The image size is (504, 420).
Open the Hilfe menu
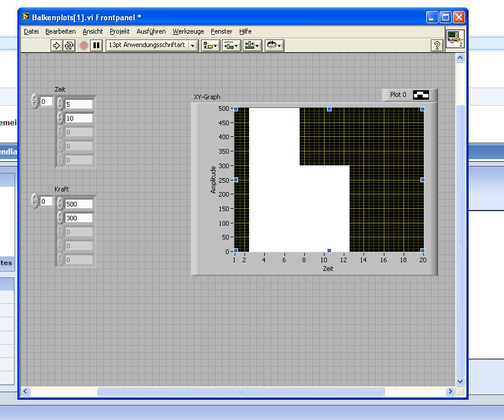click(x=245, y=31)
